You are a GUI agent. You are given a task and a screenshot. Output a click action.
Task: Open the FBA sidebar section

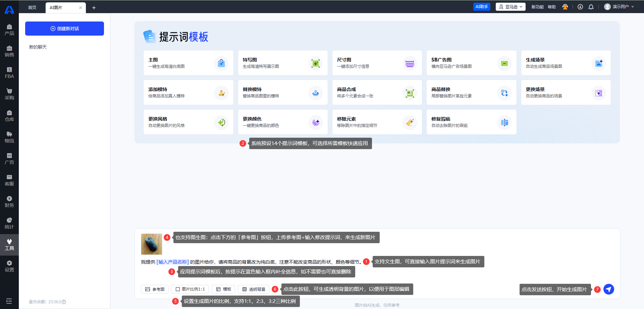9,73
